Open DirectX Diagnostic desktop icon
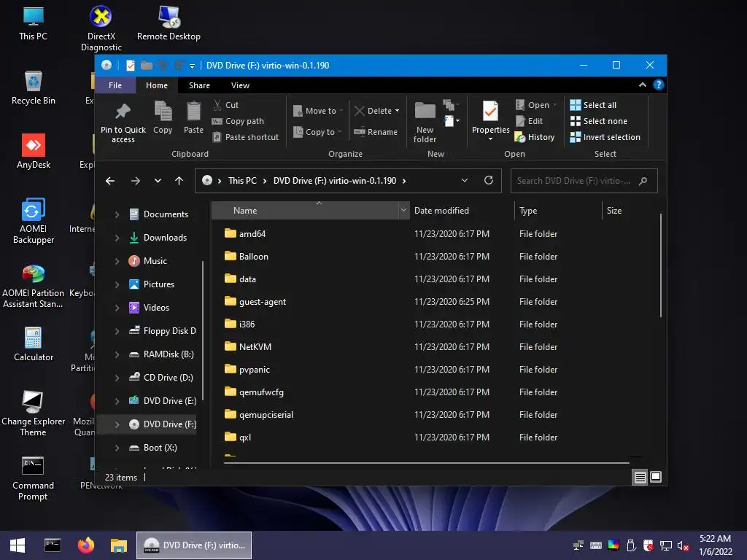747x560 pixels. [101, 28]
